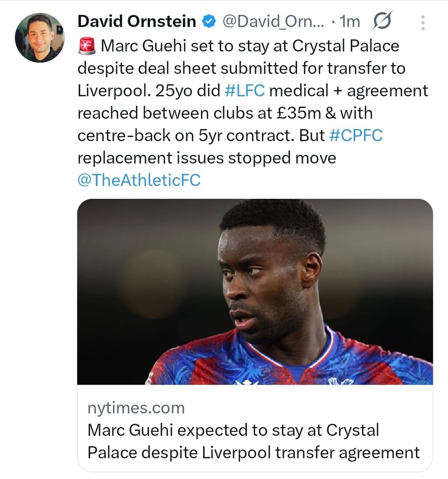Click the 1m timestamp
448x479 pixels.
click(350, 22)
